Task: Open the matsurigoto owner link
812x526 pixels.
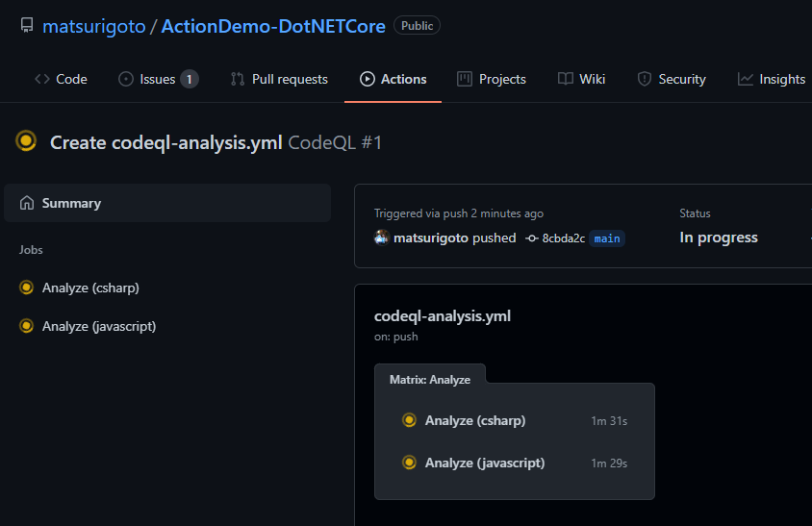Action: tap(93, 26)
